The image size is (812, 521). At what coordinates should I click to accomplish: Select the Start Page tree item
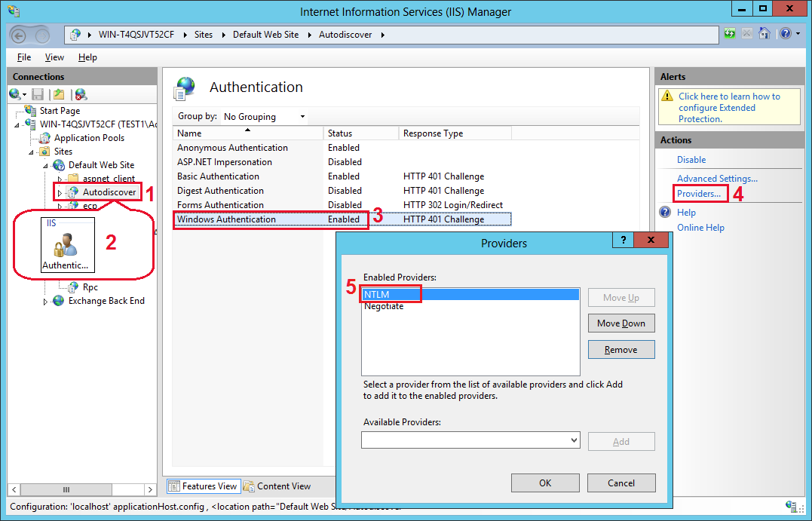(x=60, y=111)
